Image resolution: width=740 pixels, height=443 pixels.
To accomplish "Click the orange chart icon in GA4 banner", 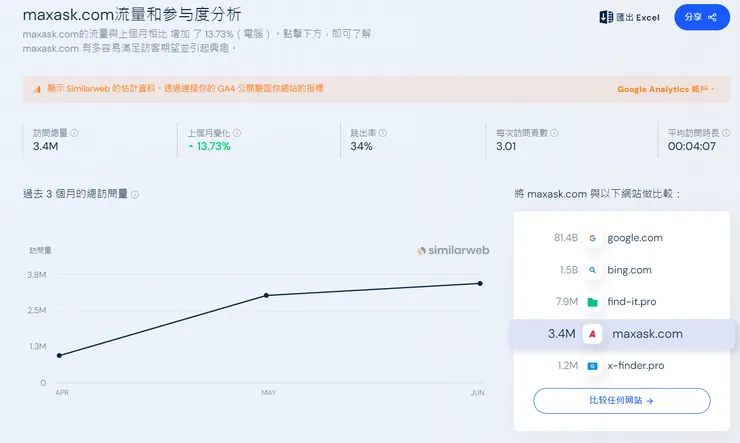I will (x=37, y=89).
